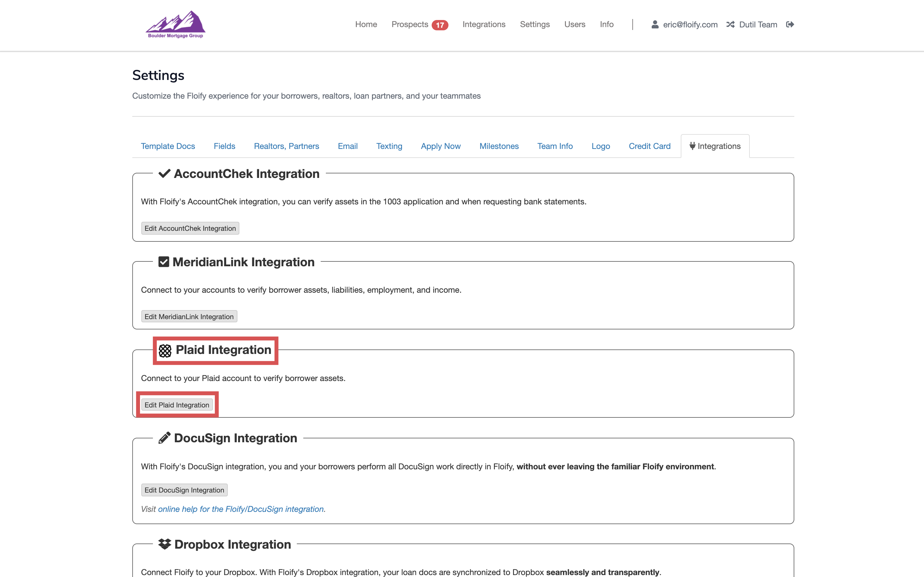Expand the Realtors Partners settings tab
The width and height of the screenshot is (924, 577).
[x=287, y=146]
